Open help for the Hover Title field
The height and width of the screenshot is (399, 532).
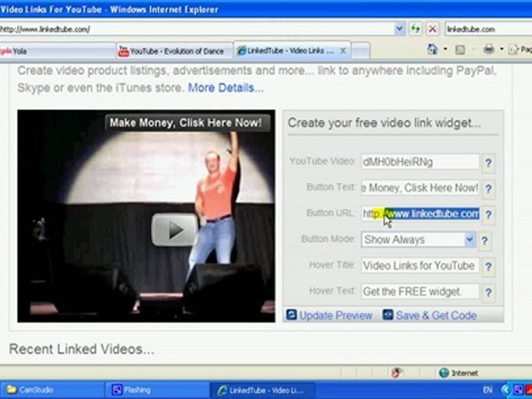pyautogui.click(x=488, y=267)
